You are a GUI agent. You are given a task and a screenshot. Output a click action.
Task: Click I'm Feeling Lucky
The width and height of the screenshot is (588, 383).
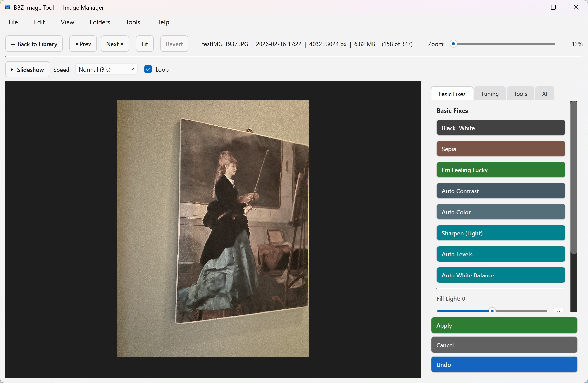(x=501, y=170)
